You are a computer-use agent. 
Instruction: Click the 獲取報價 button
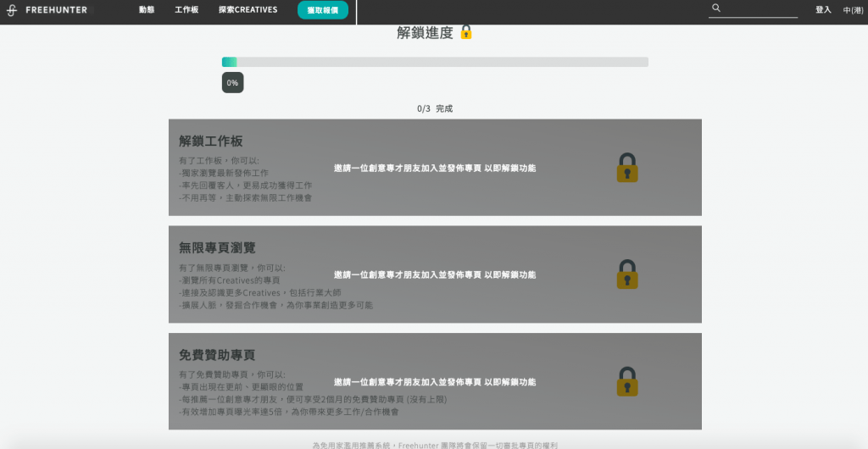(323, 10)
